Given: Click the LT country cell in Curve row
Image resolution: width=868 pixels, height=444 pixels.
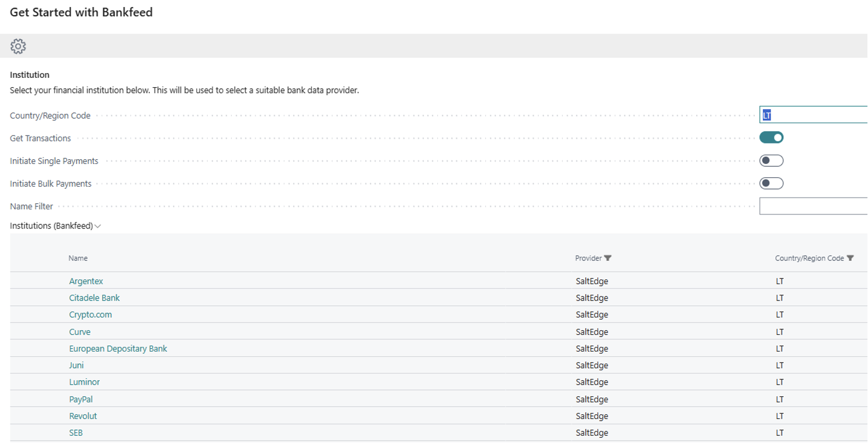Looking at the screenshot, I should [x=780, y=332].
